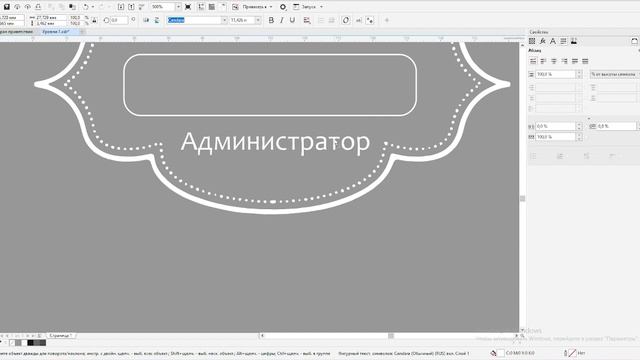
Task: Click the text alignment icon in the property bar
Action: pyautogui.click(x=307, y=20)
